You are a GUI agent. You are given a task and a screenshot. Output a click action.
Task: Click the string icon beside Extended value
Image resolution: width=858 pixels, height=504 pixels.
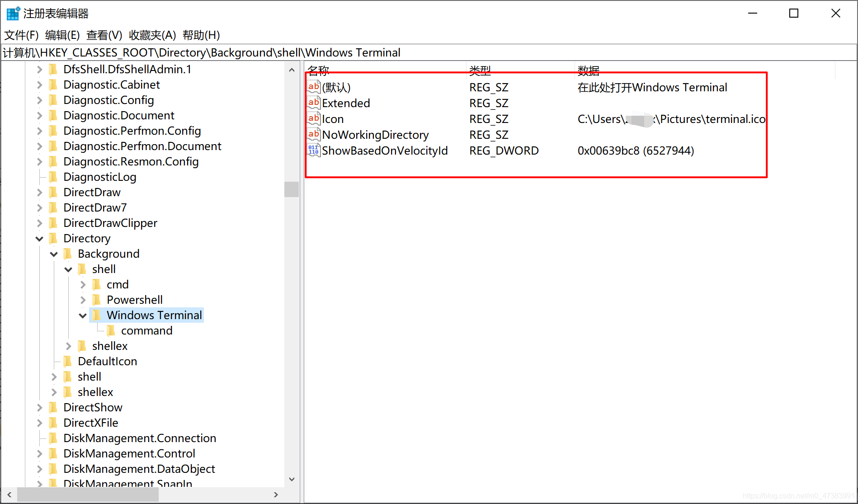coord(314,103)
